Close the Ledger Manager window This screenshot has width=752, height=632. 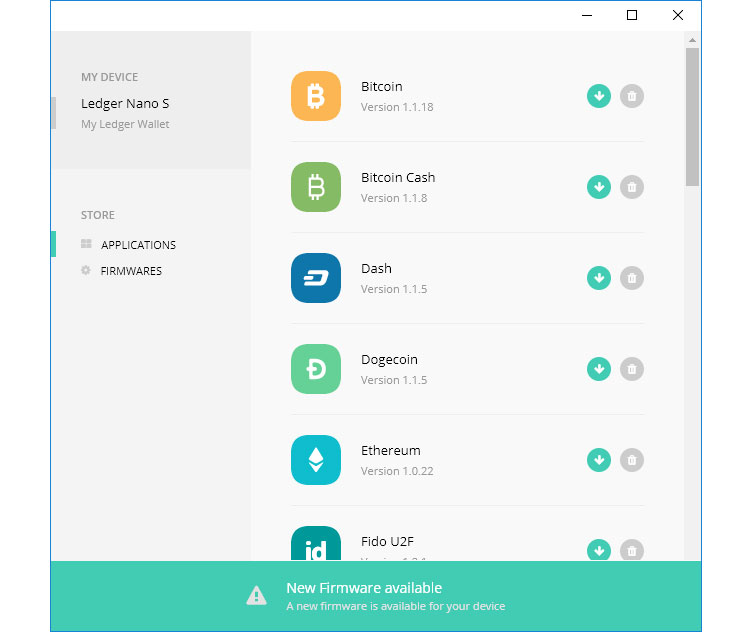(x=678, y=15)
